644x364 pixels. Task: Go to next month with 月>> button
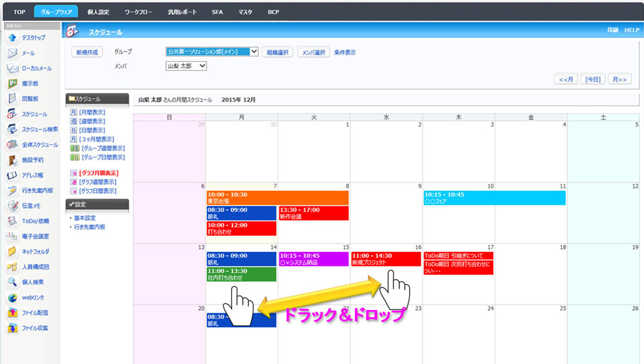(619, 79)
